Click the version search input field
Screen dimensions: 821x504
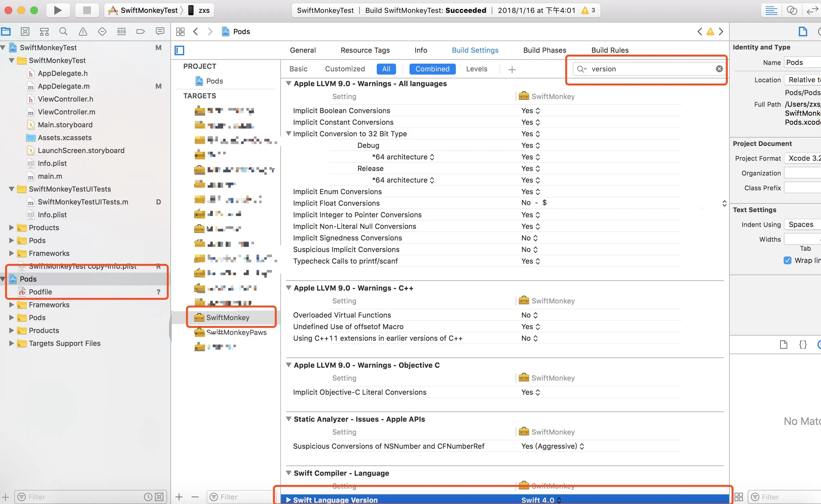[650, 69]
